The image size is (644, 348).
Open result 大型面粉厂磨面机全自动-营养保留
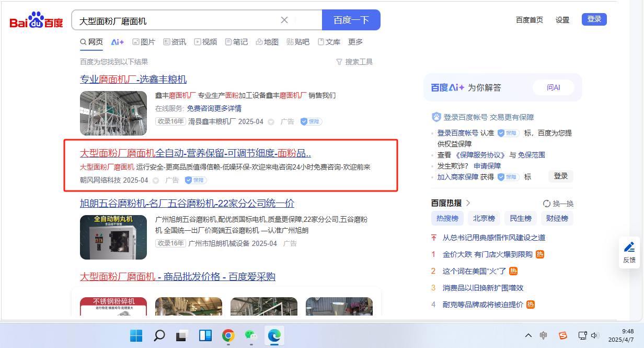[195, 153]
